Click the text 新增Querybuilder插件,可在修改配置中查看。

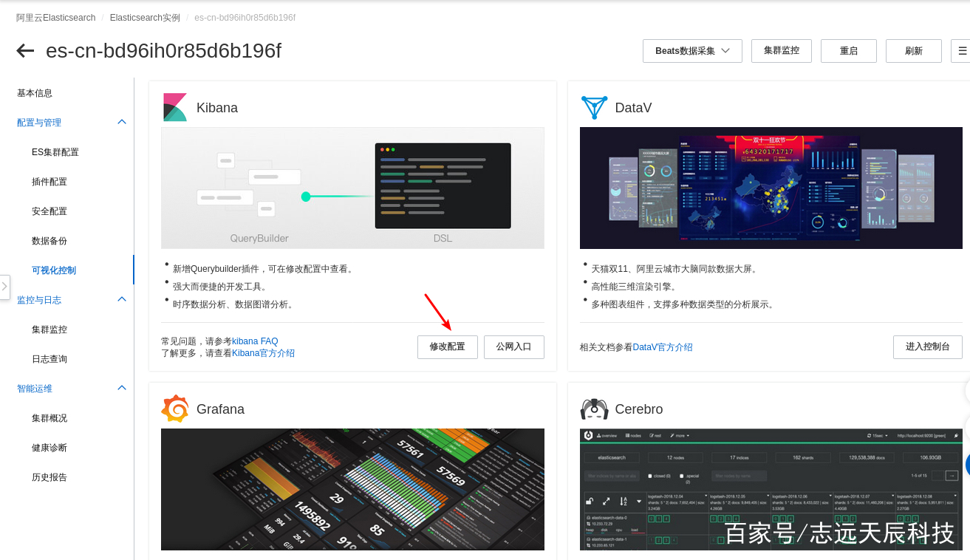click(x=264, y=269)
